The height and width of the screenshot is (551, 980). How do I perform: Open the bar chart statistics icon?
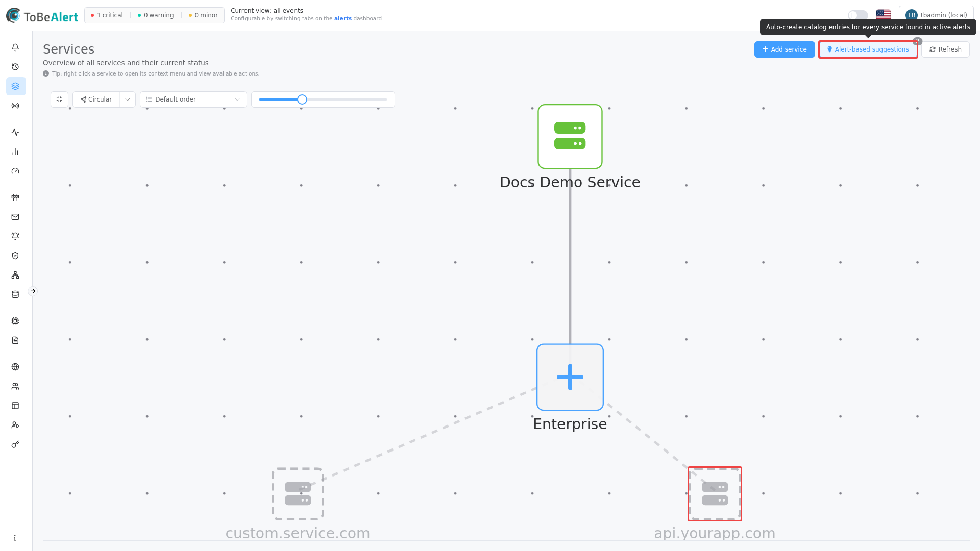[15, 152]
